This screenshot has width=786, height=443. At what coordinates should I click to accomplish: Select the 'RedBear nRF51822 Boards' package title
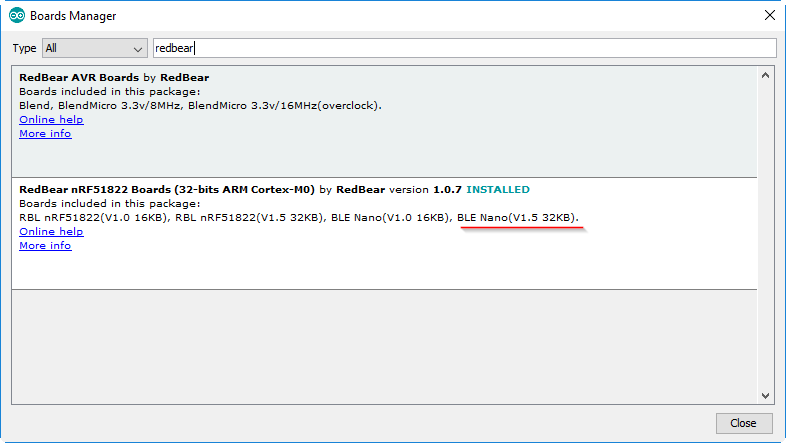click(x=167, y=190)
